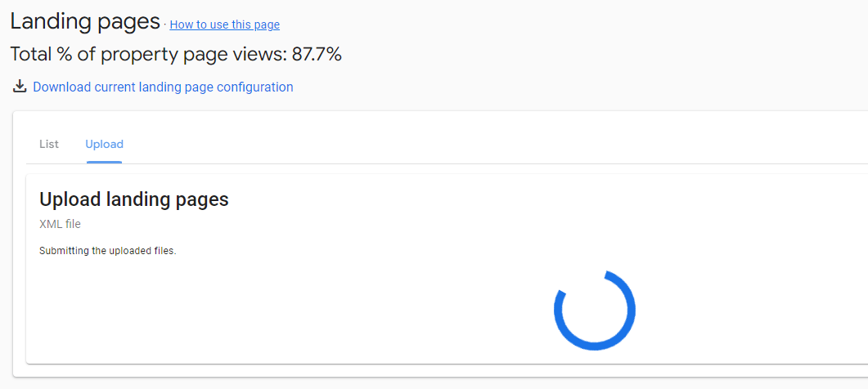Switch to the List tab

(x=49, y=145)
